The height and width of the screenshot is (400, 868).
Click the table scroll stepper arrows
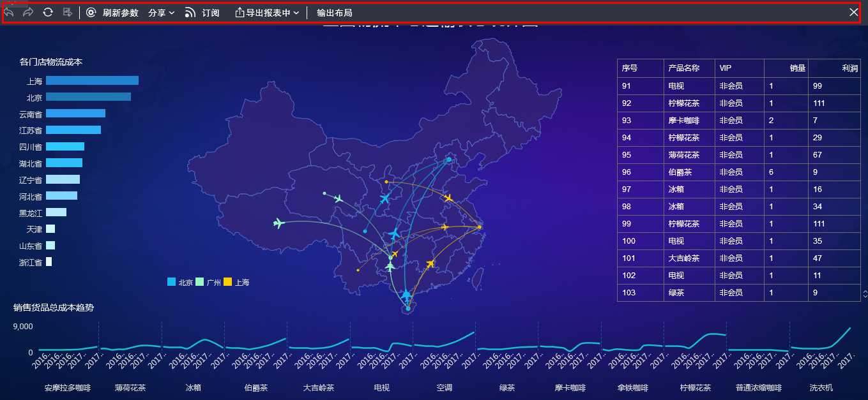pyautogui.click(x=865, y=293)
